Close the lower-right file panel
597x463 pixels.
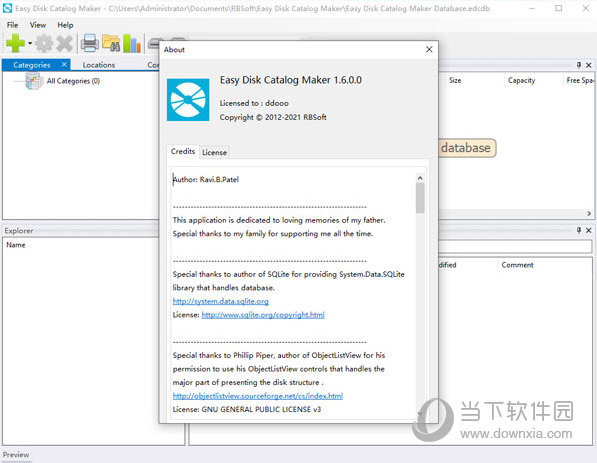[x=589, y=230]
